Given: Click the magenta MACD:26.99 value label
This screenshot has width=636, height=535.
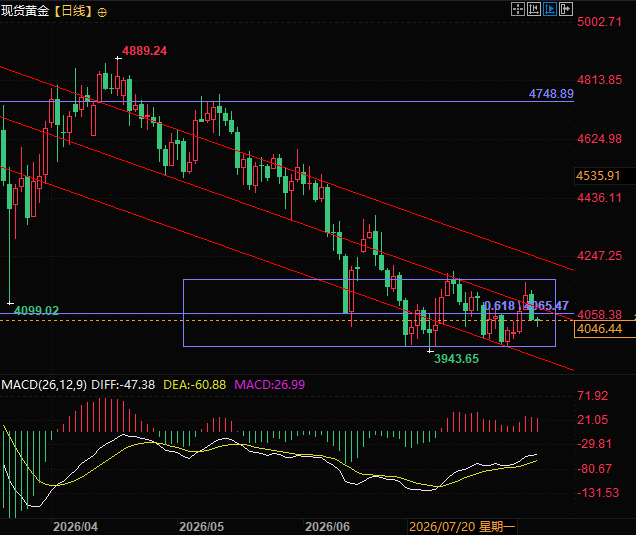Looking at the screenshot, I should (270, 385).
